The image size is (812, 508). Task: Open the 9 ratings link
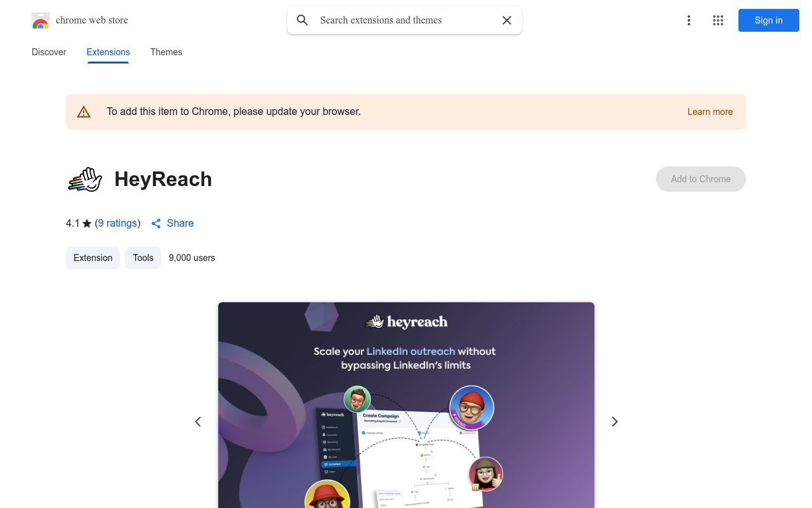(117, 224)
